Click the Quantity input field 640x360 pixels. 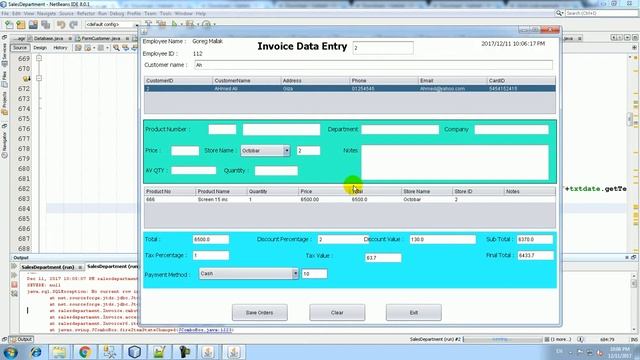pyautogui.click(x=276, y=171)
